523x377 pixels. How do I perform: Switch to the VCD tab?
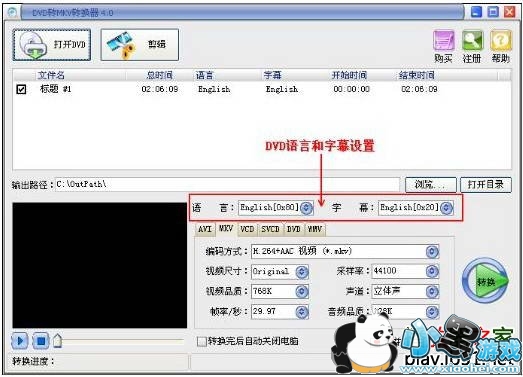[x=247, y=230]
